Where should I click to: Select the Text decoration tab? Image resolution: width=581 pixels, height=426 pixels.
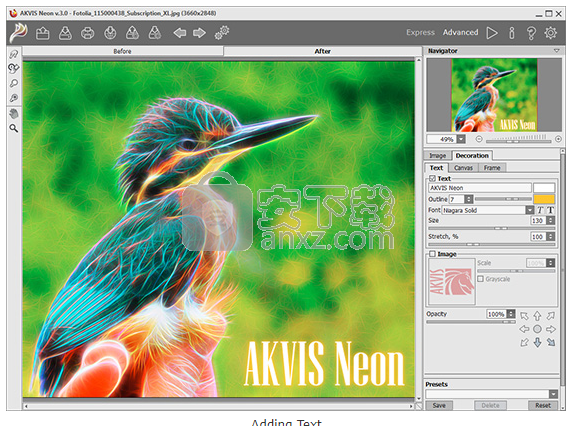(436, 168)
